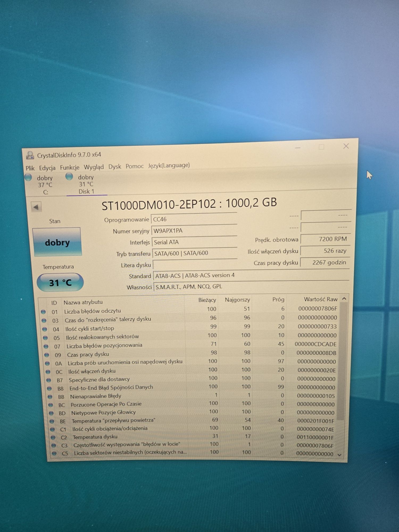Click the interface field Serial ATA
The height and width of the screenshot is (532, 399).
coord(194,242)
